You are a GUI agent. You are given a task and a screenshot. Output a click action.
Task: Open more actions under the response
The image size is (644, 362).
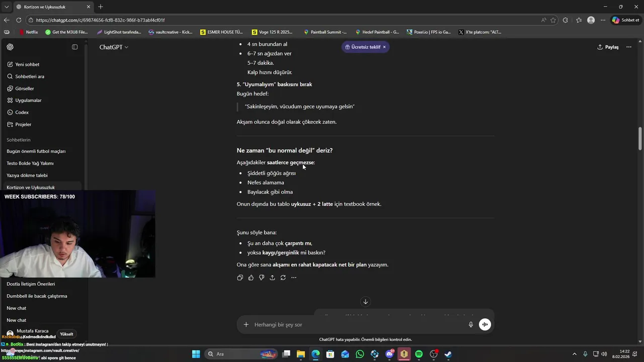click(294, 278)
